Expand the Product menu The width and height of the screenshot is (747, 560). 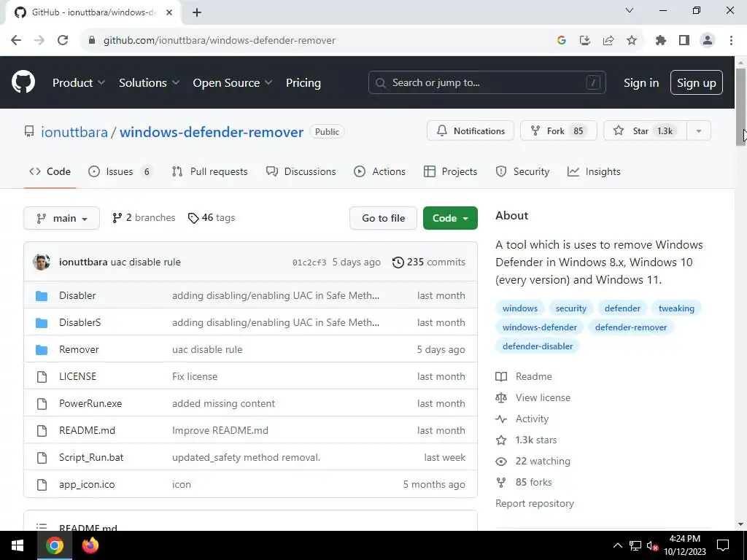coord(79,83)
